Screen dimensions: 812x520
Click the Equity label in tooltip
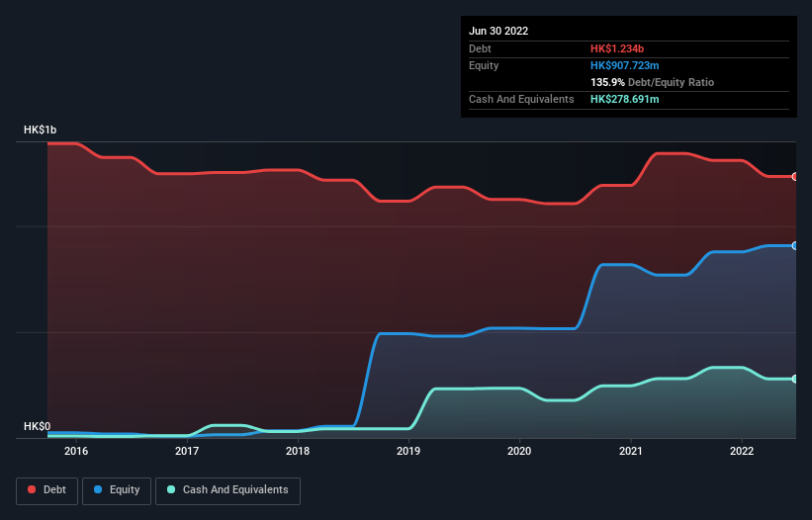pos(484,65)
